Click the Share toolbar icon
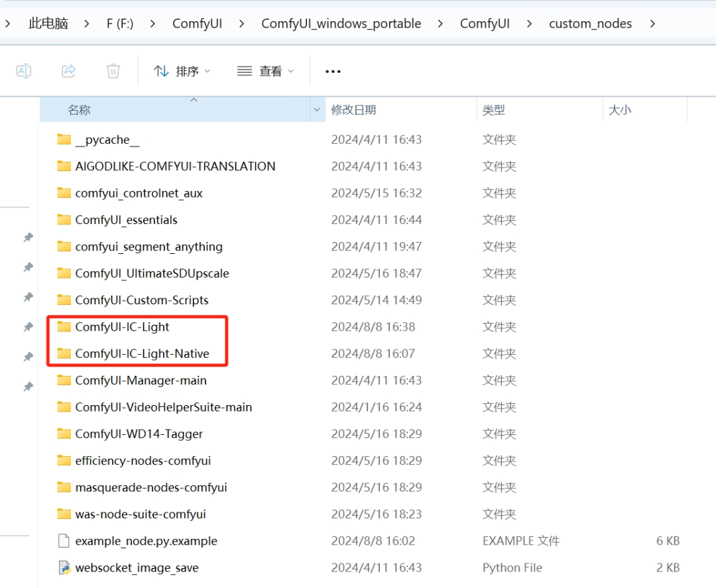This screenshot has height=588, width=716. pyautogui.click(x=68, y=71)
